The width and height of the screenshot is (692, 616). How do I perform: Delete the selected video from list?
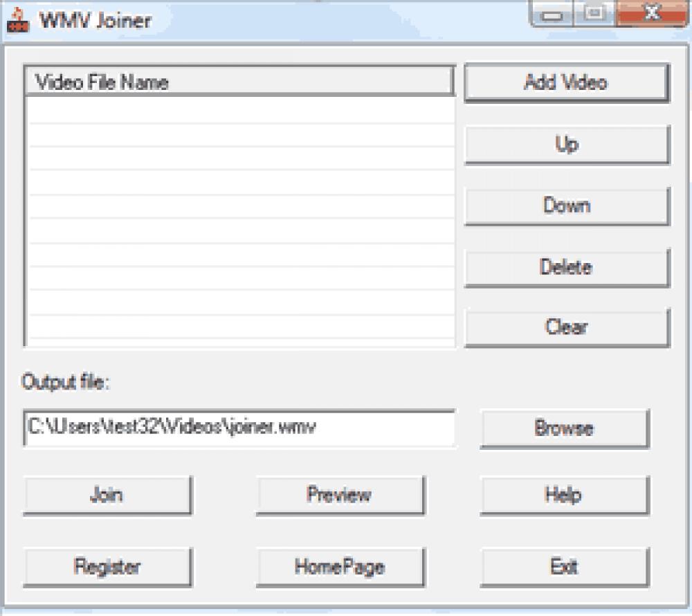pos(566,267)
